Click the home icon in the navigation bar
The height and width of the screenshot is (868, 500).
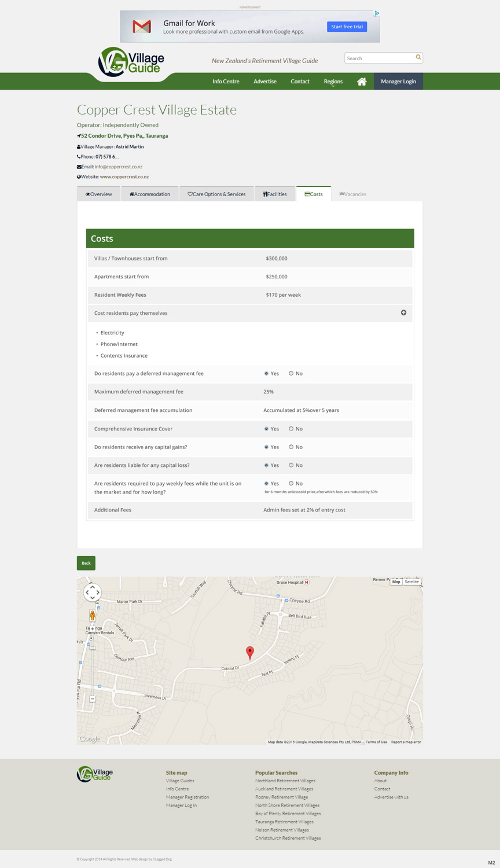(362, 81)
